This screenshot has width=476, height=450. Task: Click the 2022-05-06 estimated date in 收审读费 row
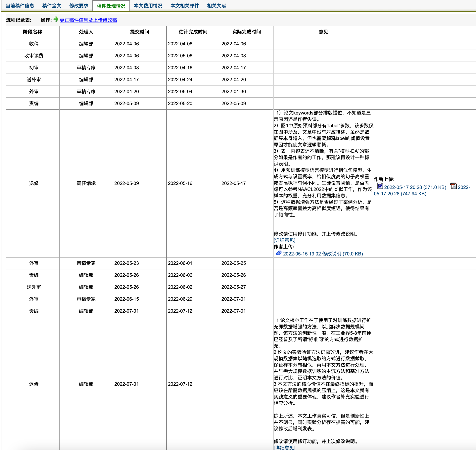point(180,56)
